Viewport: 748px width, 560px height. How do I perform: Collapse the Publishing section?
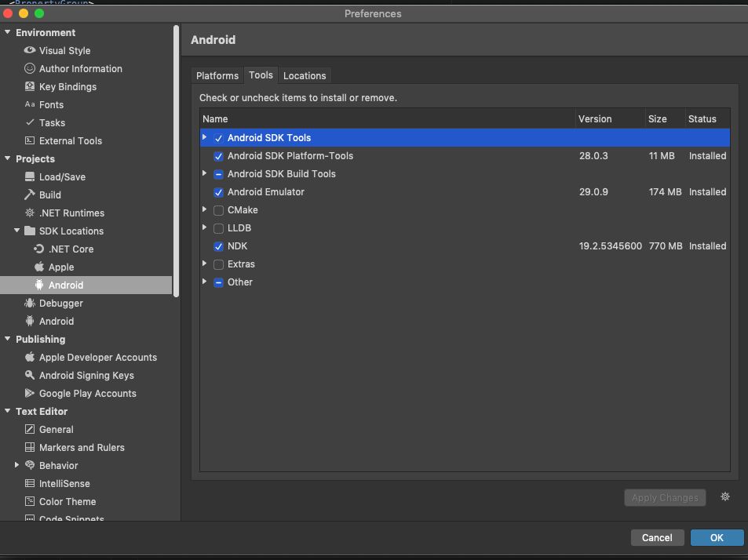click(7, 338)
